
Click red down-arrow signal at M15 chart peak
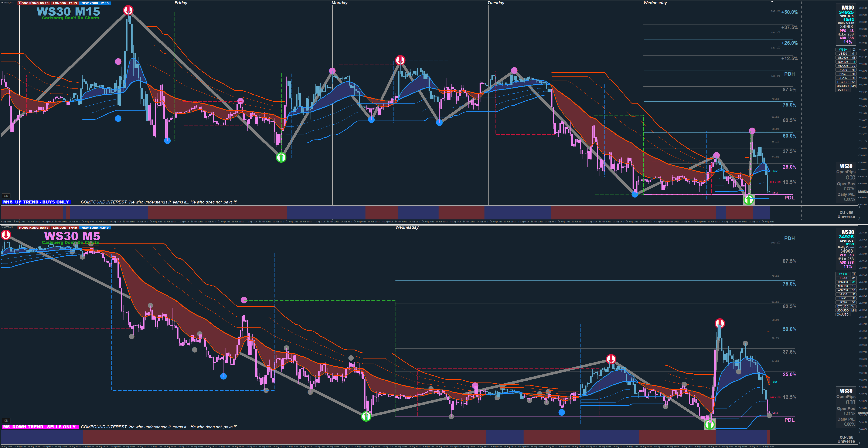click(x=128, y=10)
